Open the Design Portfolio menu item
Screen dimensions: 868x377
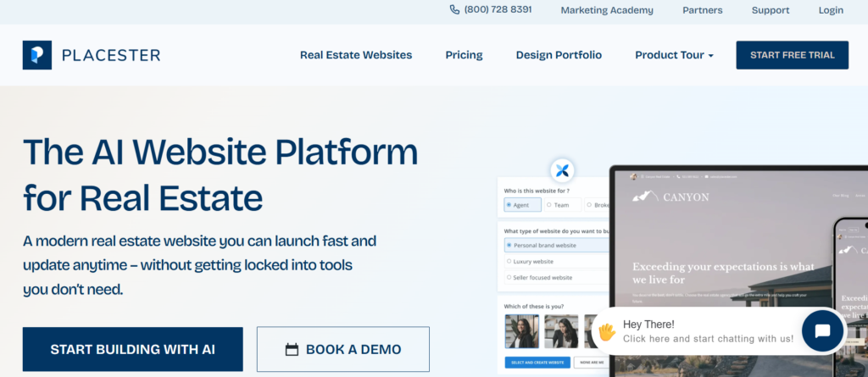pos(559,55)
